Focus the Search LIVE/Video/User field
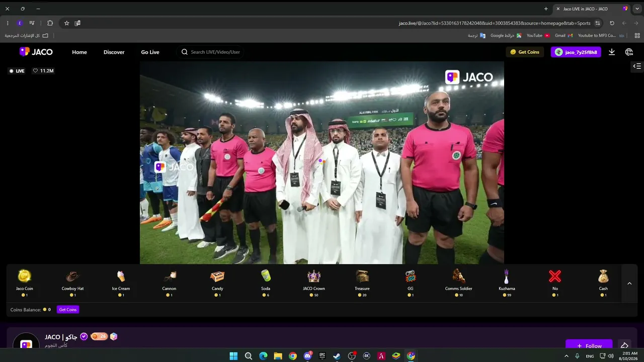 [x=211, y=52]
